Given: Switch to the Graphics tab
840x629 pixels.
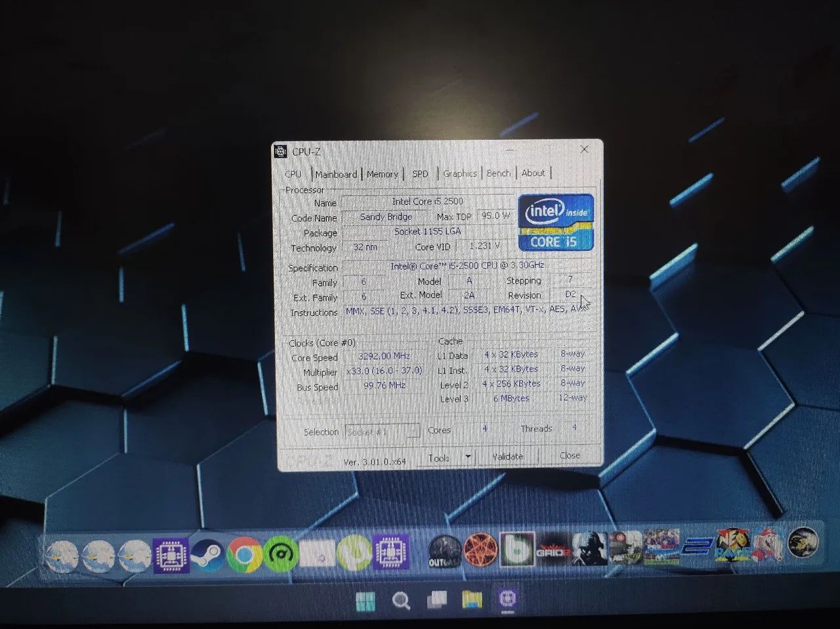Looking at the screenshot, I should pos(460,173).
